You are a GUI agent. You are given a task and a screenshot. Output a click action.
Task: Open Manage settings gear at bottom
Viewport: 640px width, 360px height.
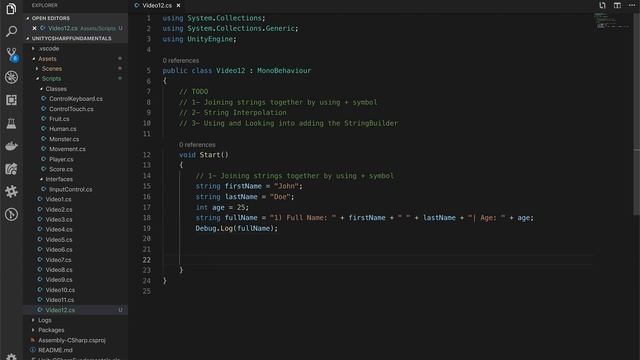click(x=11, y=357)
